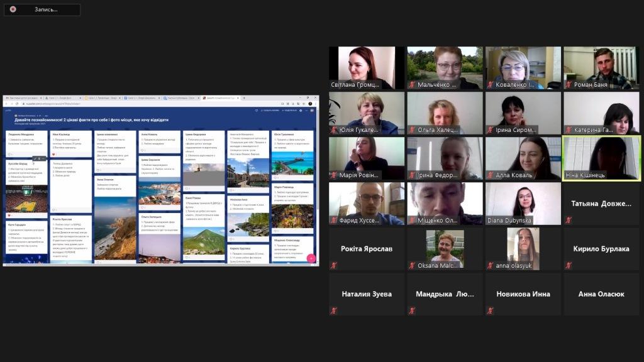
Task: Click the muted mic icon on Oksana Malc tile
Action: (412, 266)
